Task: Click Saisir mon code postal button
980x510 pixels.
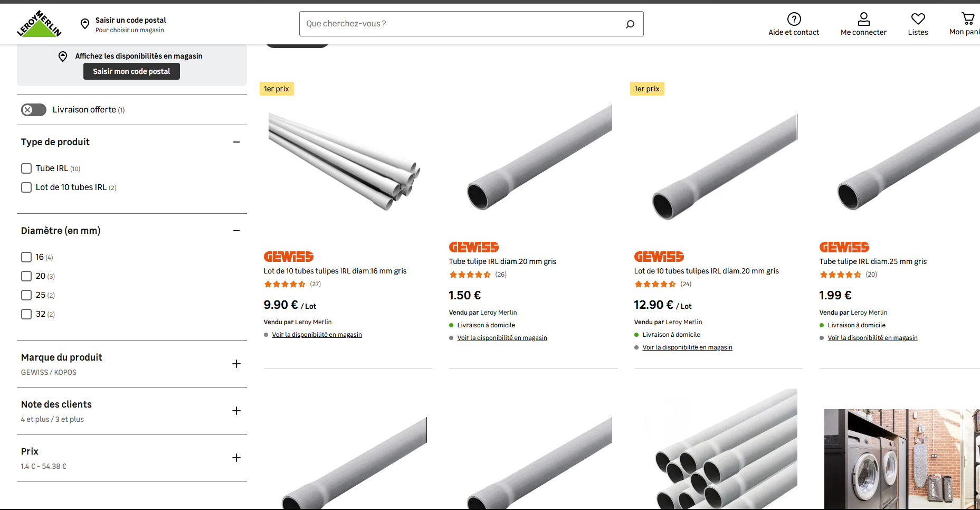Action: [131, 71]
